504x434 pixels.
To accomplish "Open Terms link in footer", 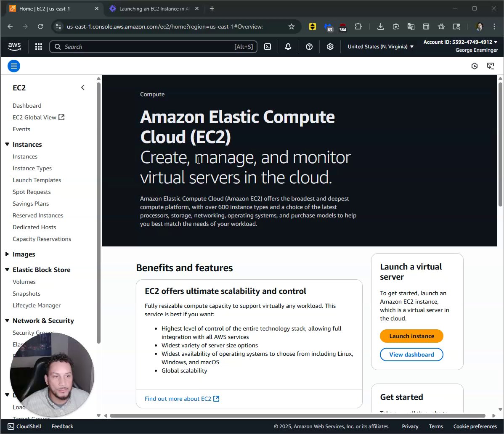I will point(436,426).
